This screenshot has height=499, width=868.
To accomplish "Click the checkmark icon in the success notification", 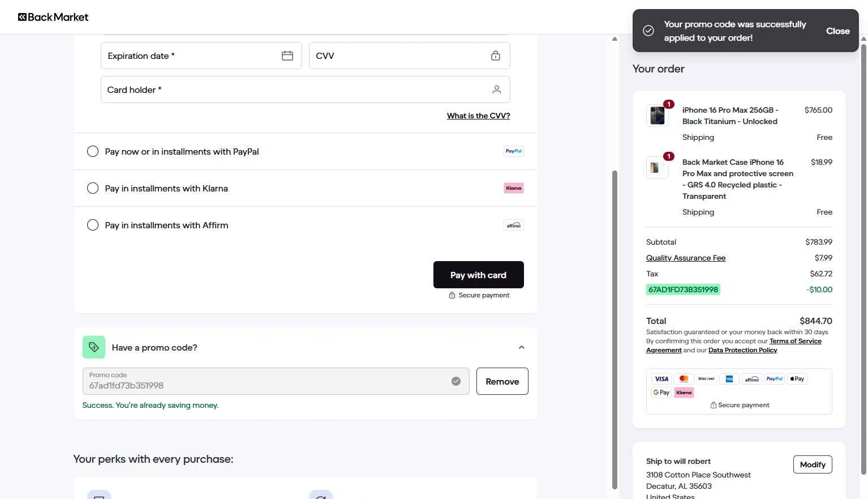I will point(648,31).
